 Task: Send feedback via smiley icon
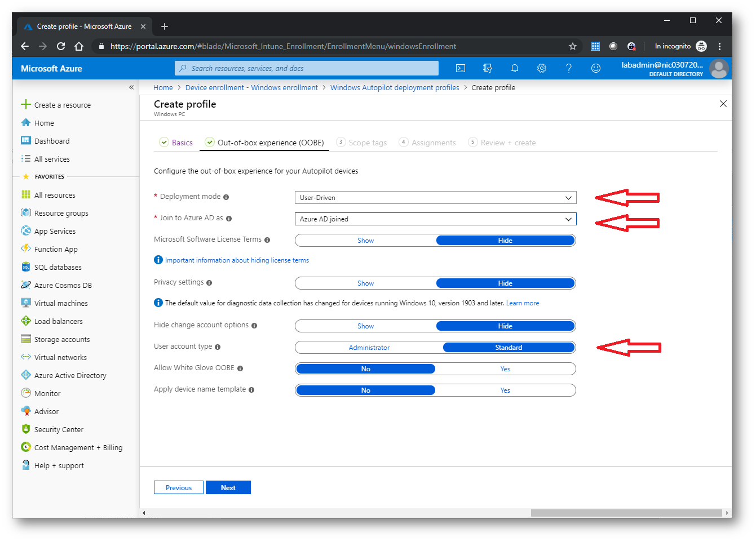click(x=596, y=68)
